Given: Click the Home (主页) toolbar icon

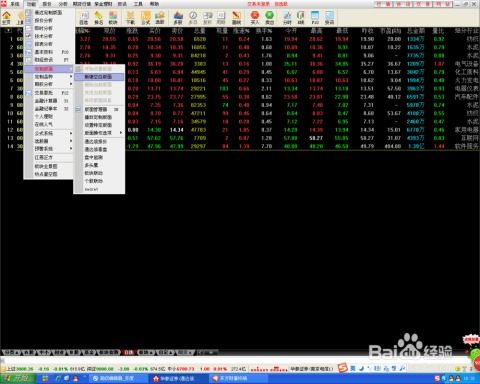Looking at the screenshot, I should [x=7, y=17].
